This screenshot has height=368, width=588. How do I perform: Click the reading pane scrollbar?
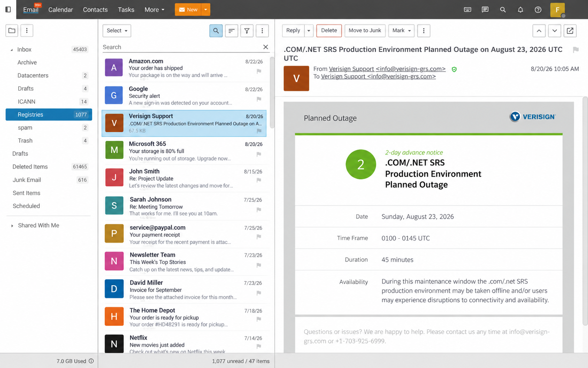(585, 211)
